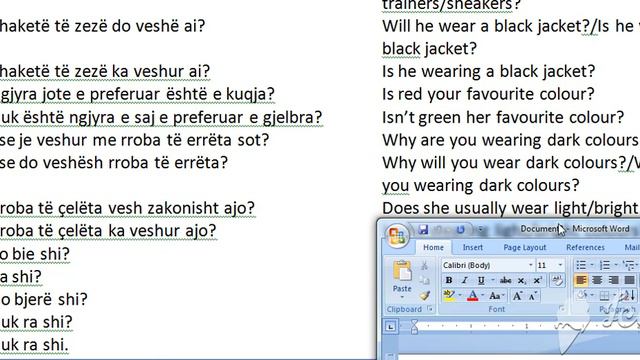Screen dimensions: 640x360
Task: Switch to the Insert ribbon tab
Action: click(473, 247)
